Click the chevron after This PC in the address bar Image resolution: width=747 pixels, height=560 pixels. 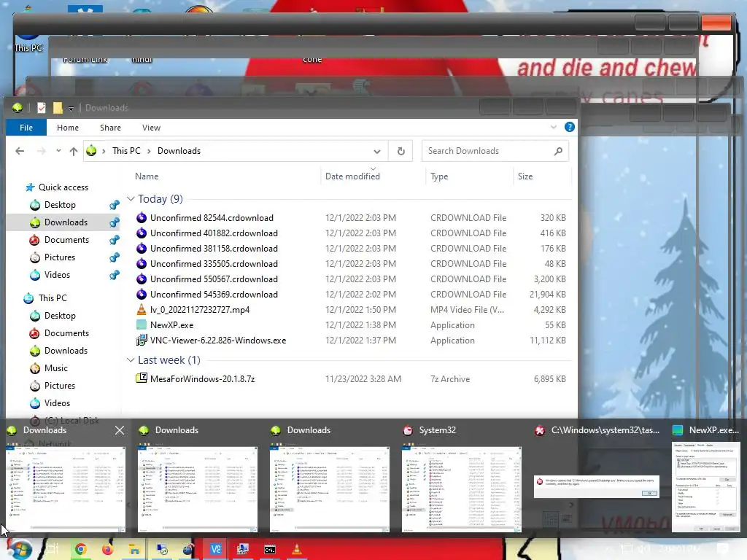[149, 151]
